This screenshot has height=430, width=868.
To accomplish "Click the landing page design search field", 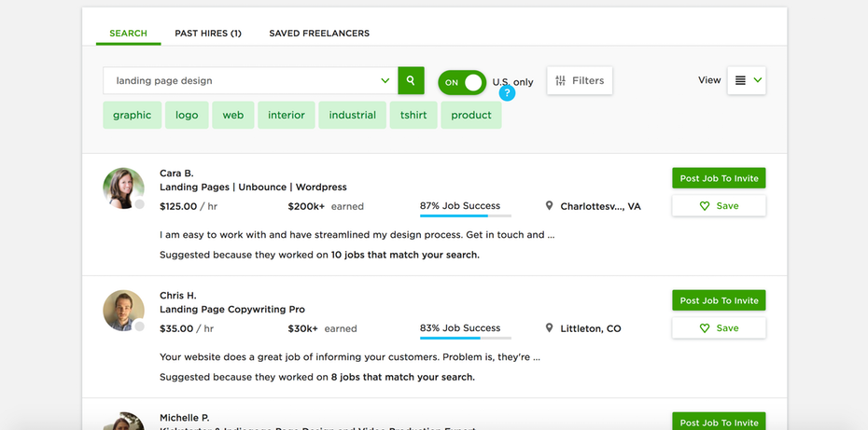I will 243,81.
